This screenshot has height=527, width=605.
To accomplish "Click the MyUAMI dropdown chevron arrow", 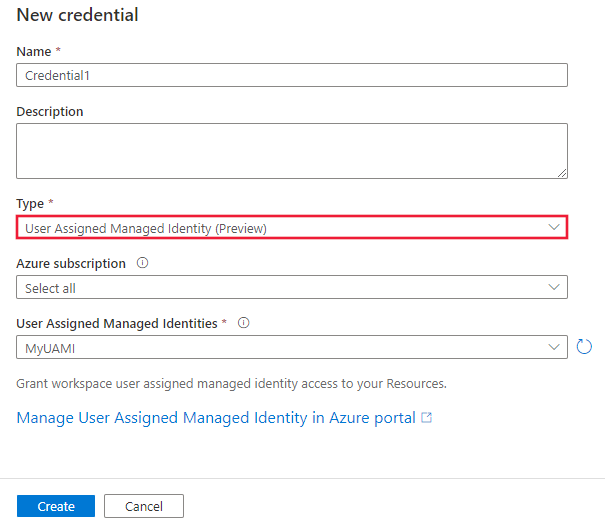I will coord(555,347).
